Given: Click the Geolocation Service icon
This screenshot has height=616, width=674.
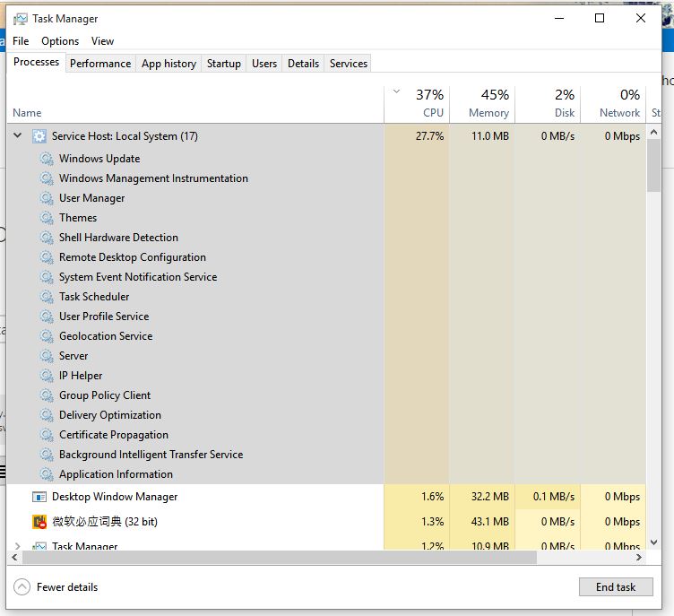Looking at the screenshot, I should pyautogui.click(x=47, y=337).
